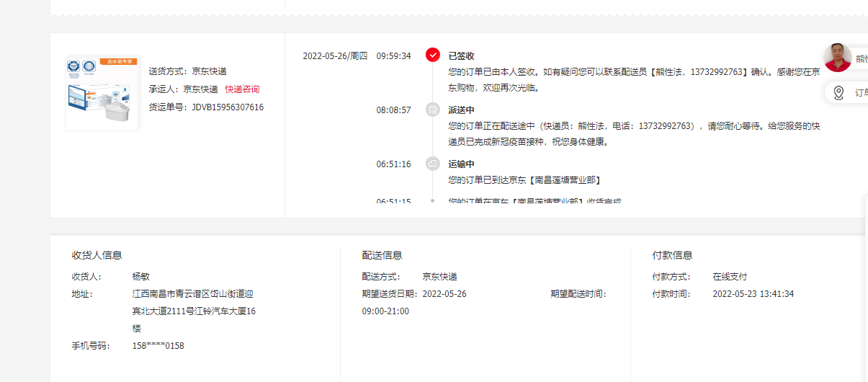Click the 付款信息 section heading

(x=672, y=255)
